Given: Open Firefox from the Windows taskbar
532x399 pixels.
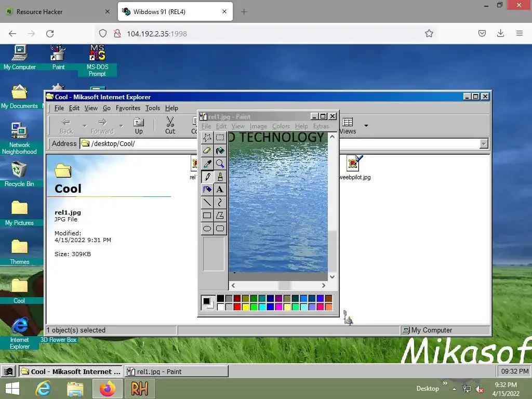Looking at the screenshot, I should coord(107,389).
